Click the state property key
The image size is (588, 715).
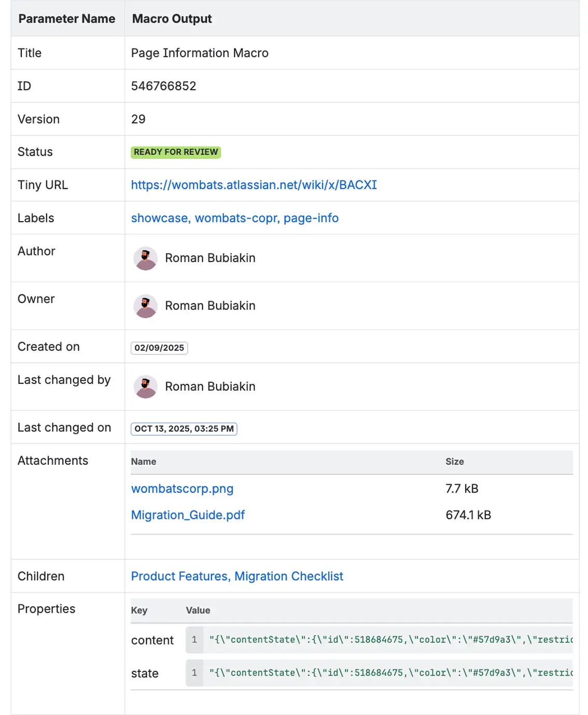point(145,673)
